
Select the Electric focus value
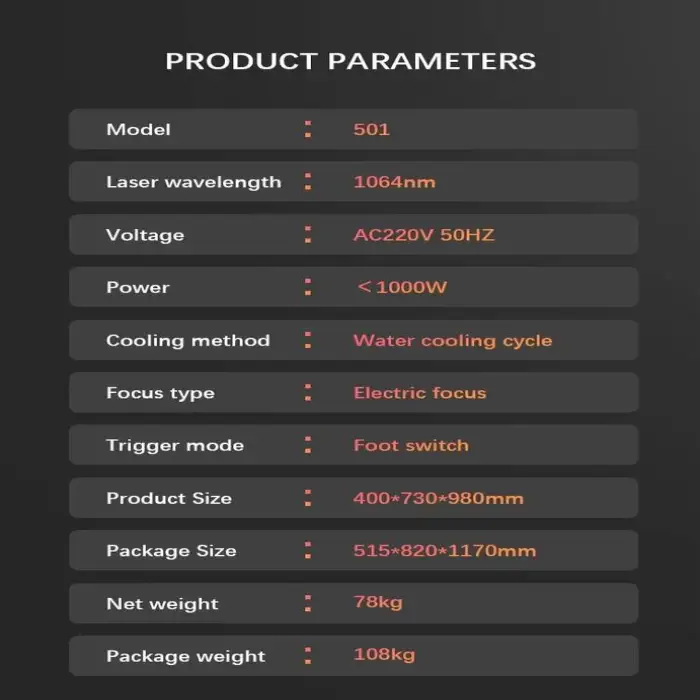[x=419, y=393]
